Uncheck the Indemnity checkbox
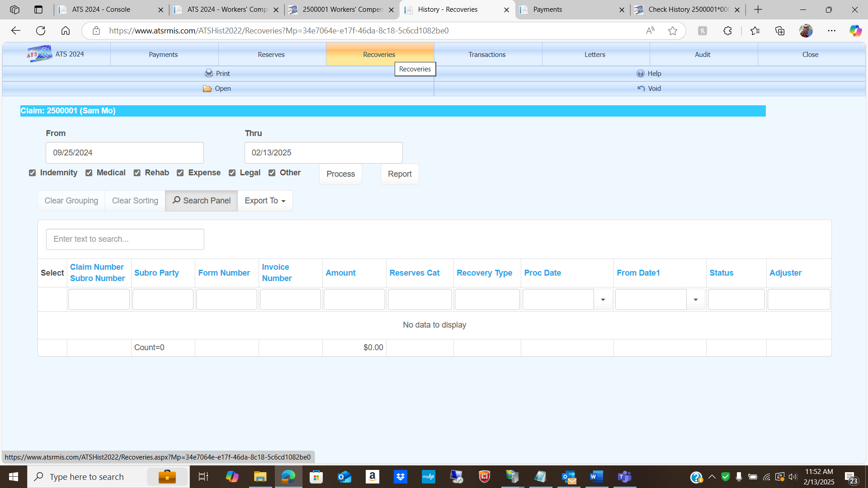Viewport: 868px width, 488px height. pos(32,173)
